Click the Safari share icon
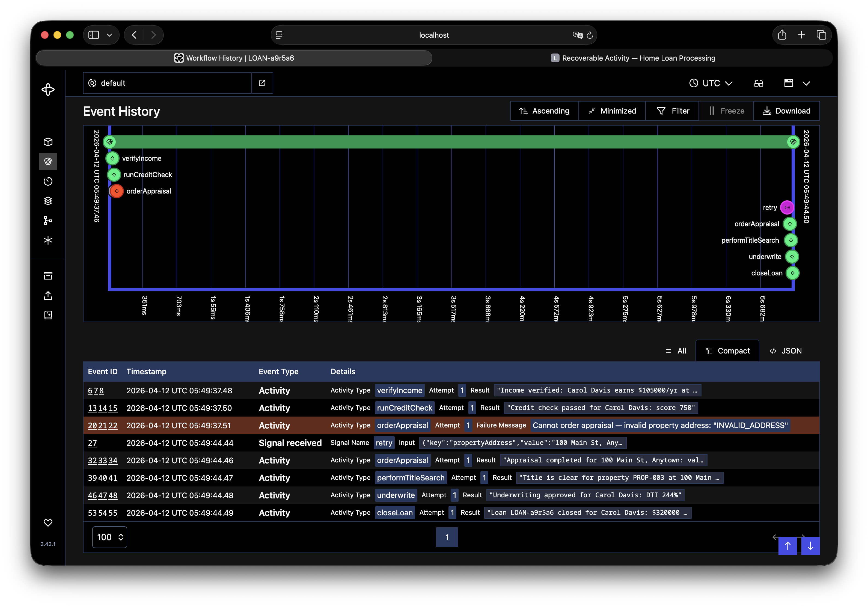This screenshot has height=606, width=868. pyautogui.click(x=782, y=35)
